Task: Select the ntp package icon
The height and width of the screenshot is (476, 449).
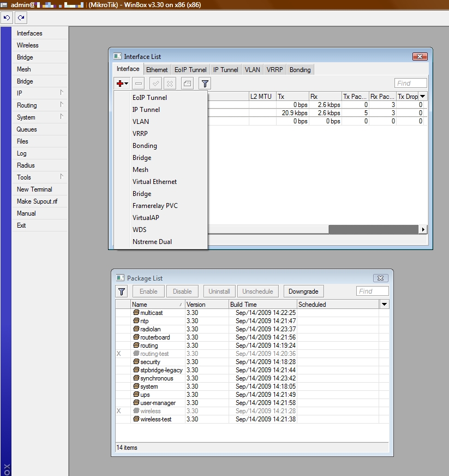Action: click(136, 320)
